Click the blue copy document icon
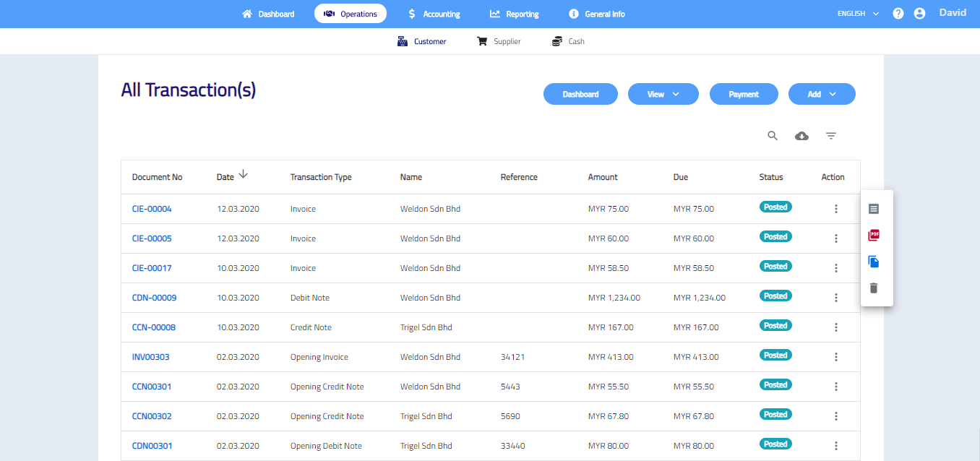Viewport: 980px width, 461px height. pyautogui.click(x=874, y=262)
